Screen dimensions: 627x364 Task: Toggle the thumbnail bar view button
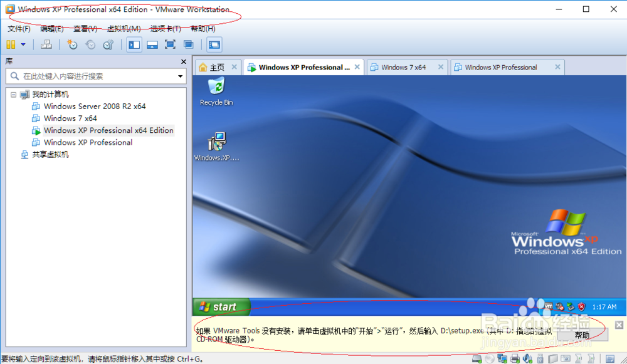point(152,44)
